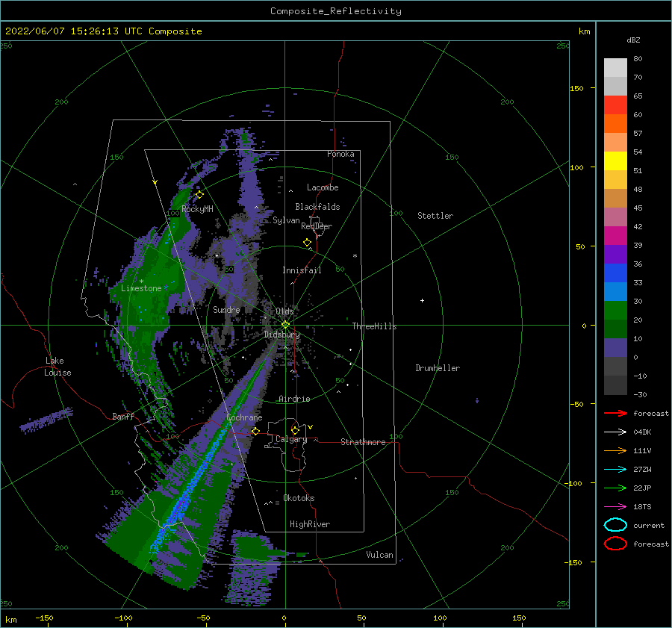Click the cyan 27ZW arrow icon
672x628 pixels.
tap(615, 470)
